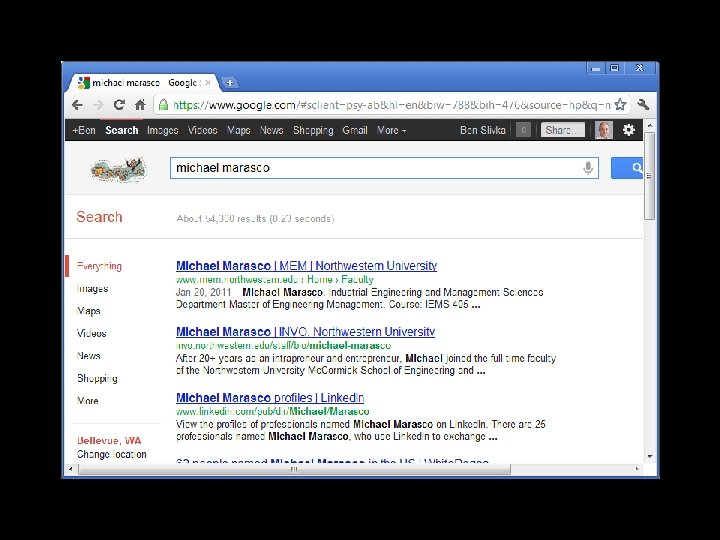Select the michael marasco Google tab

click(142, 83)
